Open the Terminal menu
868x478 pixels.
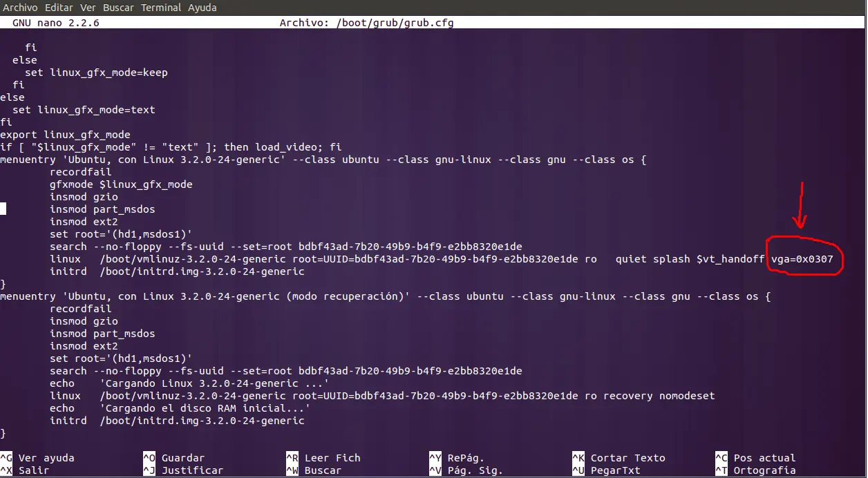click(161, 8)
